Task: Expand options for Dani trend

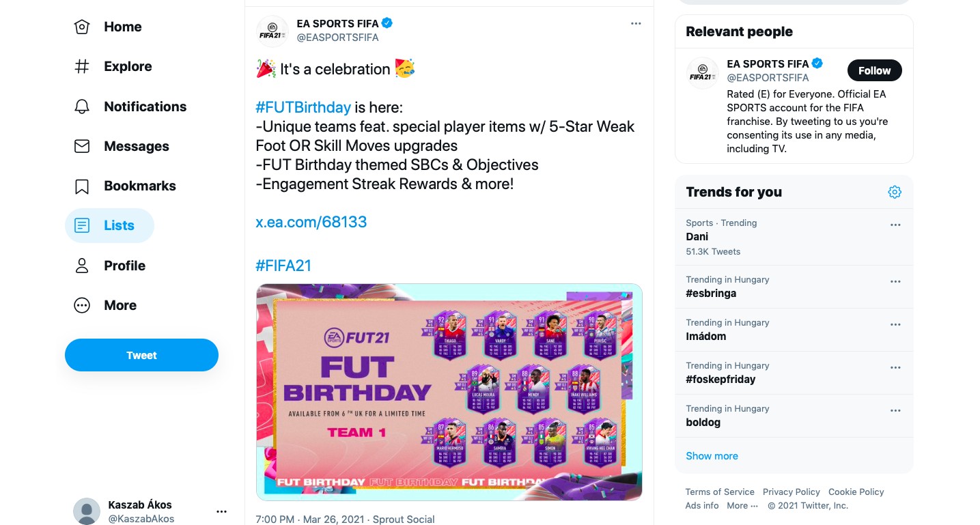Action: coord(895,225)
